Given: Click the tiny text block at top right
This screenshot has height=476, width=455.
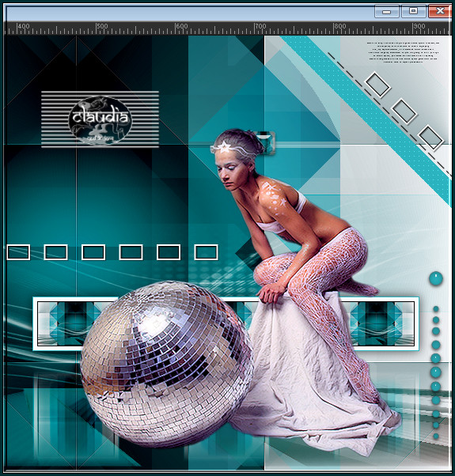Looking at the screenshot, I should click(x=404, y=52).
